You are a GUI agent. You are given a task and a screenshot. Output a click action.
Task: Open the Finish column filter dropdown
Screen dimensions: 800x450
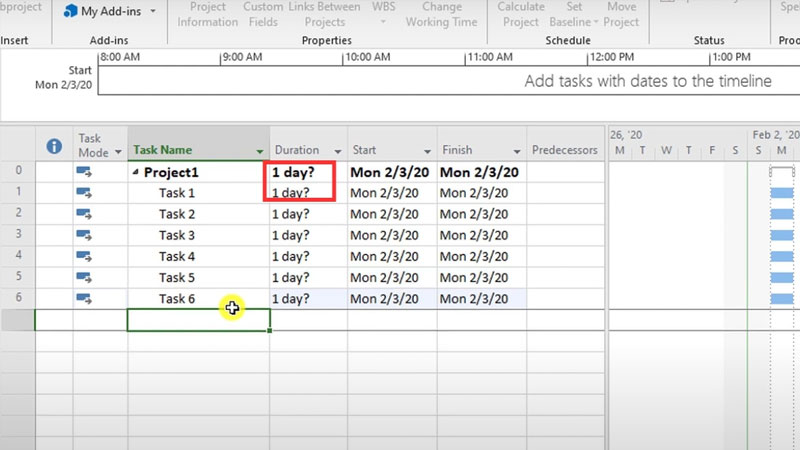(x=517, y=151)
